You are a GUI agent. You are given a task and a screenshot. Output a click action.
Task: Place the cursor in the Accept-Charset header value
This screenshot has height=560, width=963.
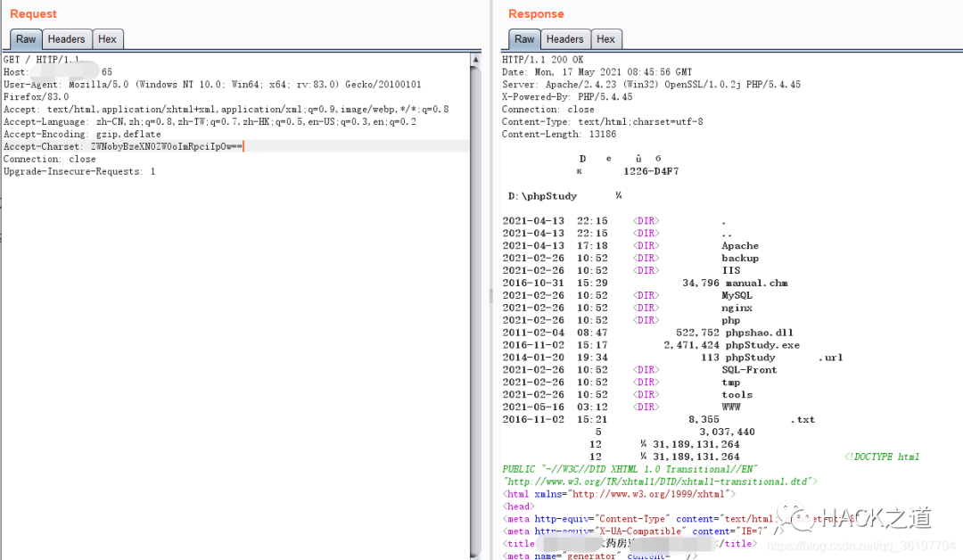point(167,146)
